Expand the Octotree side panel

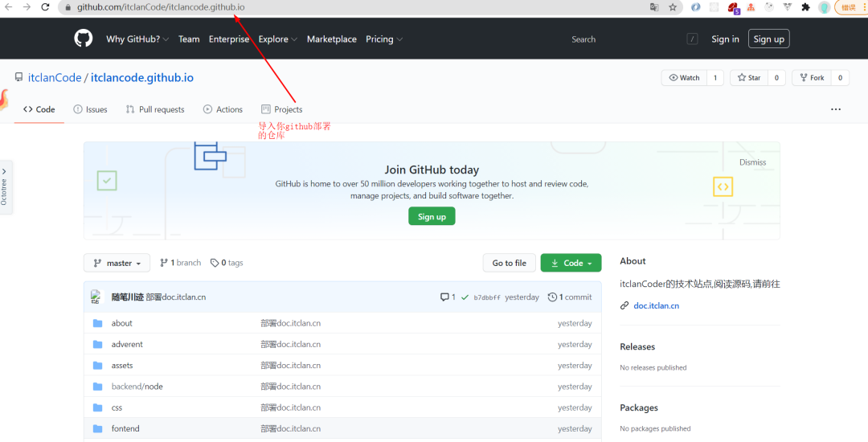click(x=5, y=187)
